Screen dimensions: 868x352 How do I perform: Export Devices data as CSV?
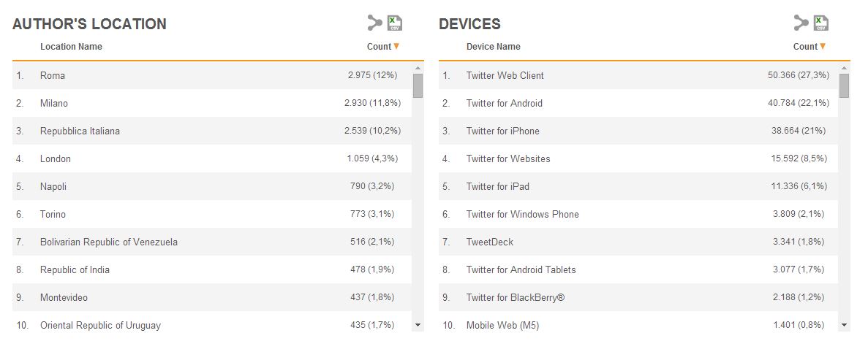tap(821, 23)
